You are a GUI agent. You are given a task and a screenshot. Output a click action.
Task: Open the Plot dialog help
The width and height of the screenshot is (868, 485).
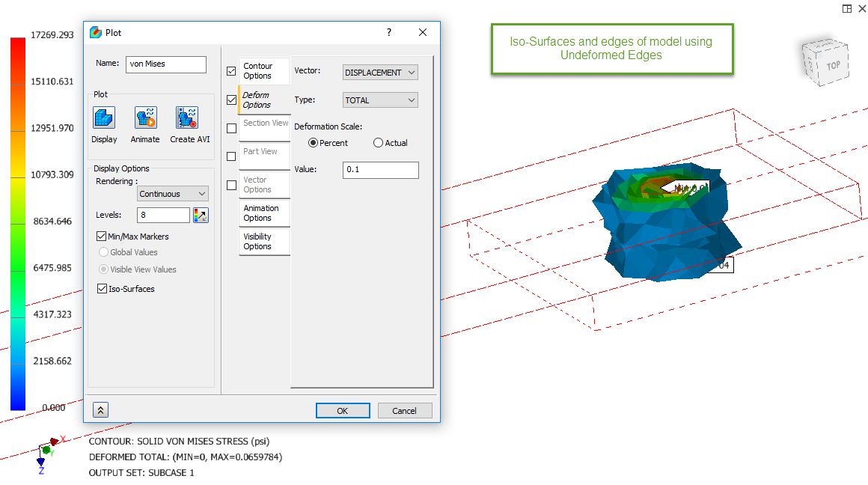point(388,32)
